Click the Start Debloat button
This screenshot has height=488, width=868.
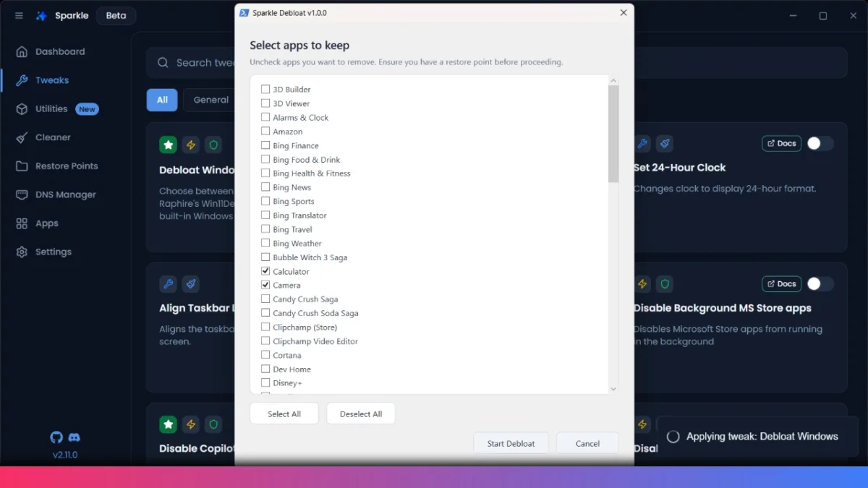511,443
